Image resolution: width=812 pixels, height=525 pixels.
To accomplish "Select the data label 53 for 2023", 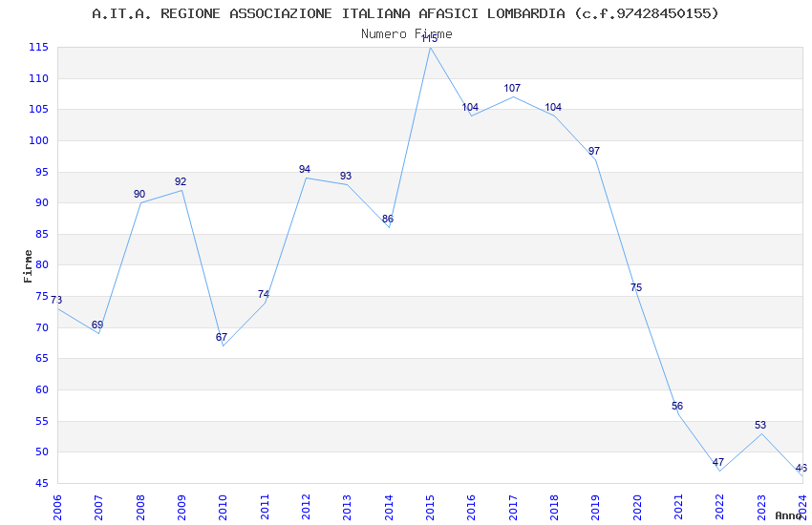I will click(760, 425).
